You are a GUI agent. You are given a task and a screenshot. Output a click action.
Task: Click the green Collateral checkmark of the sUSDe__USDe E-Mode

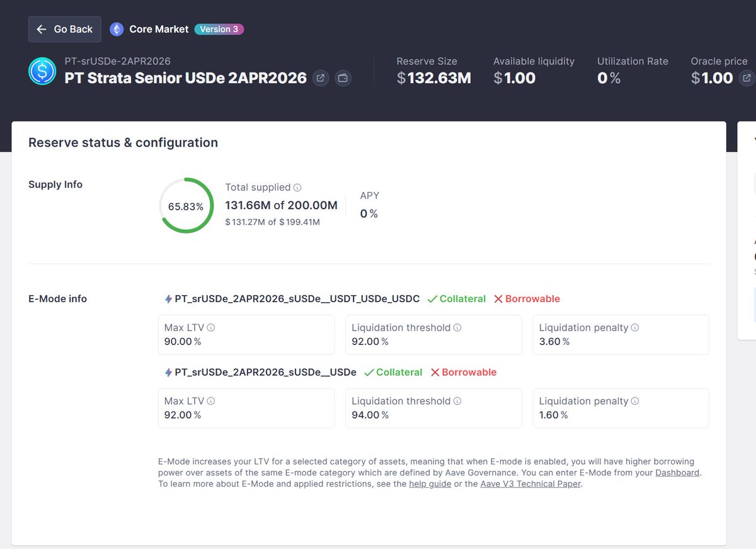tap(369, 373)
